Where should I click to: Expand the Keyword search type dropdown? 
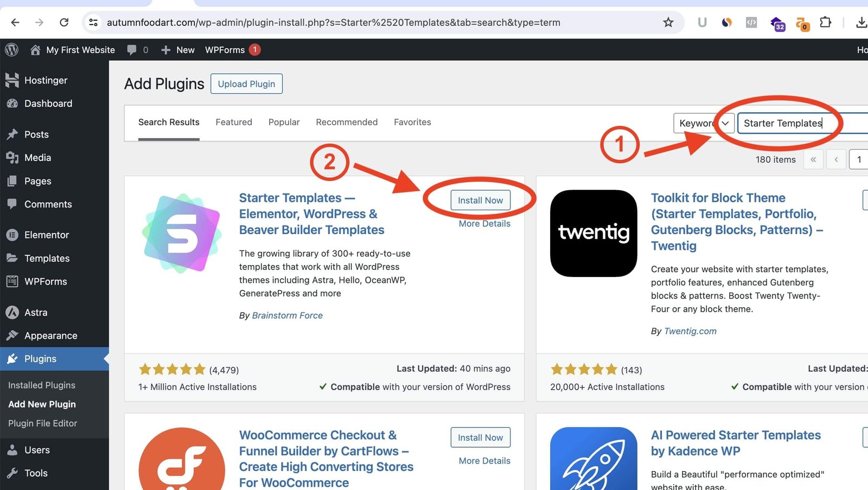pyautogui.click(x=704, y=123)
